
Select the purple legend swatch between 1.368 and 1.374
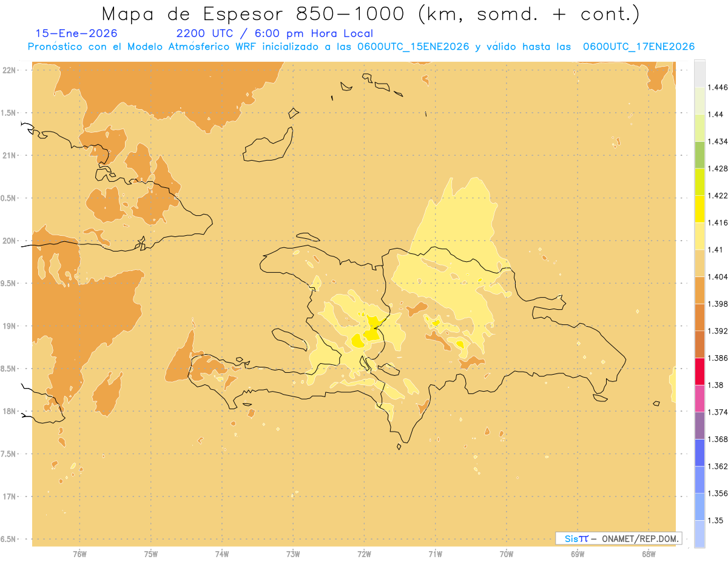[x=699, y=426]
